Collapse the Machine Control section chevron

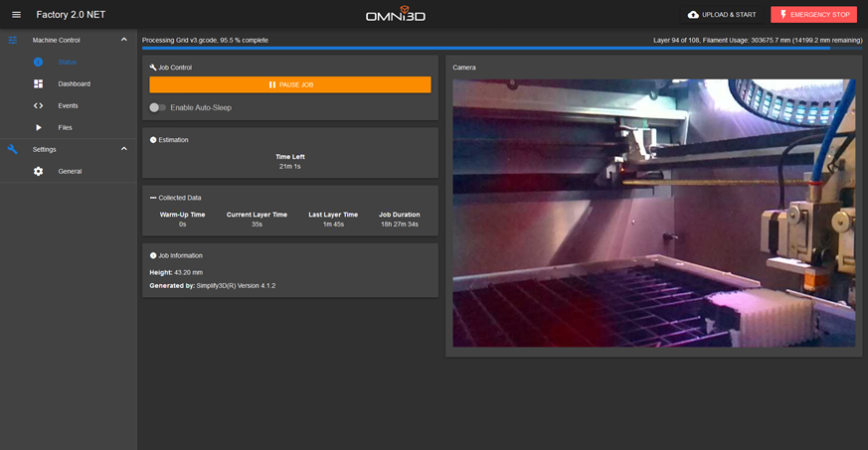[x=124, y=40]
